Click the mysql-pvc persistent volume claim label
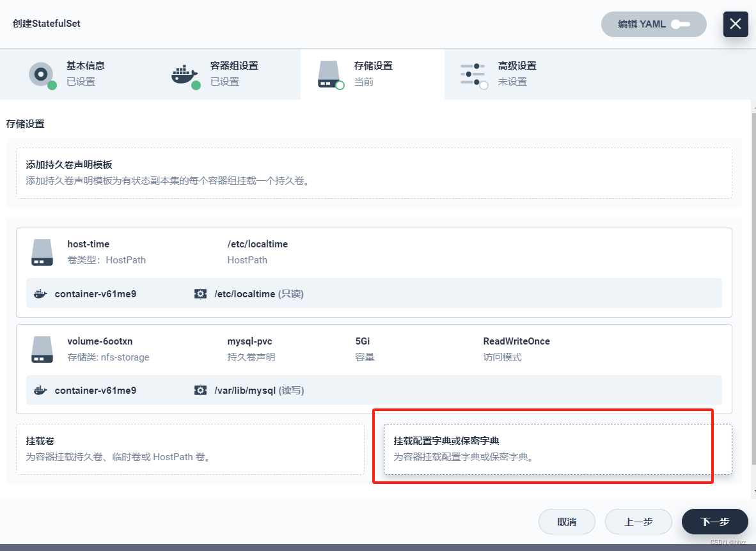This screenshot has height=551, width=756. click(250, 341)
